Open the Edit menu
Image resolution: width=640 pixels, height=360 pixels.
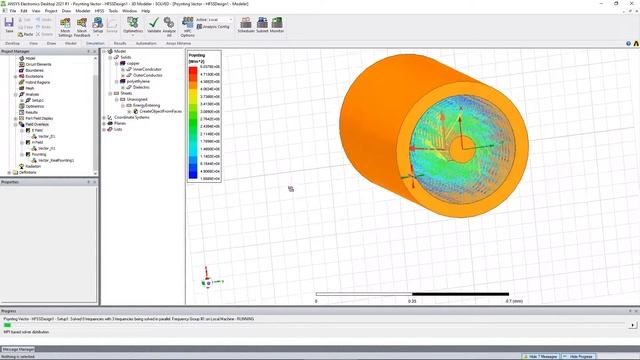tap(24, 11)
